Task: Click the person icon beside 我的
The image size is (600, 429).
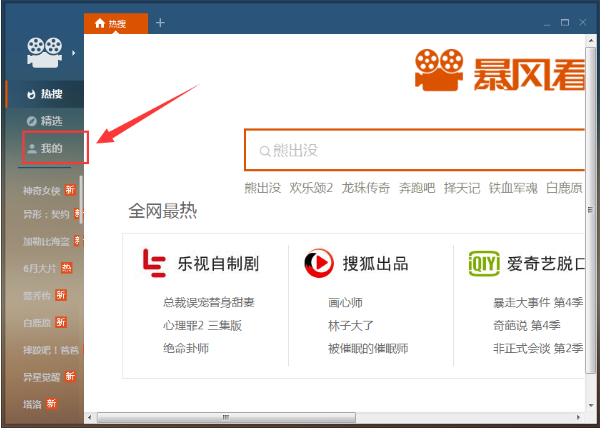Action: click(32, 148)
